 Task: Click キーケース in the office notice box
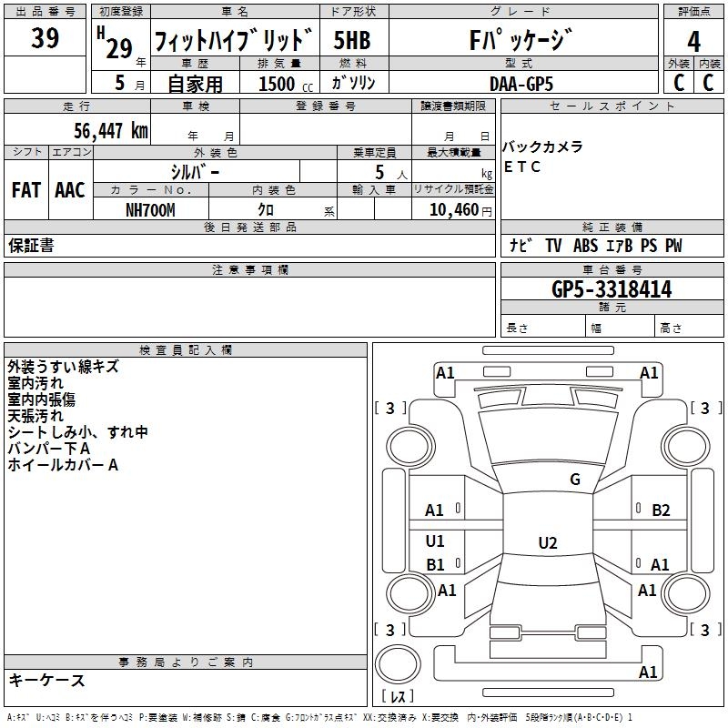coord(47,680)
